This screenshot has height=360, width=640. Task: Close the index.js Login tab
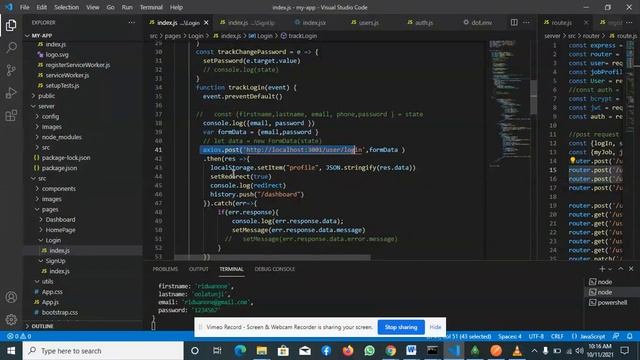[x=206, y=23]
